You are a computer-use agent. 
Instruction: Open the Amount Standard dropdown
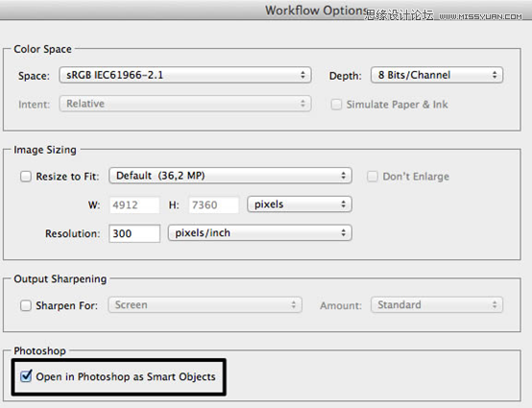pyautogui.click(x=437, y=305)
